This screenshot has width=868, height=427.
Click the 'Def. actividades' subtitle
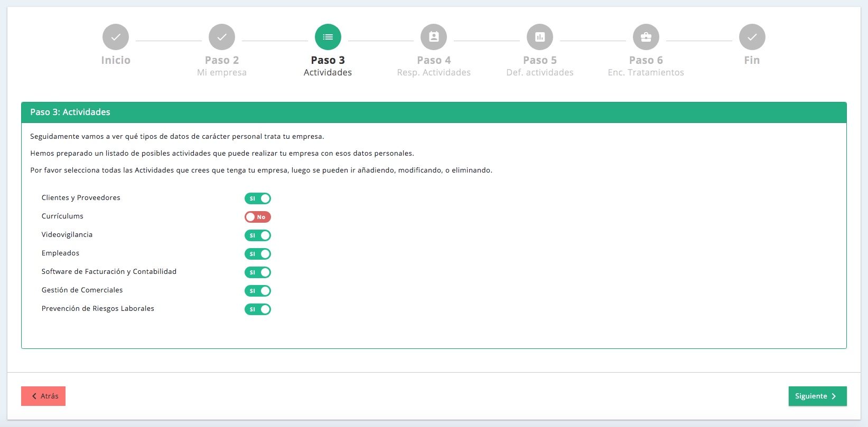point(540,73)
